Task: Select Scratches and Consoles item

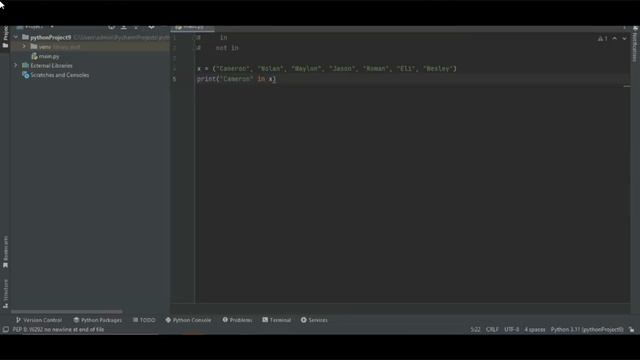Action: pos(60,75)
